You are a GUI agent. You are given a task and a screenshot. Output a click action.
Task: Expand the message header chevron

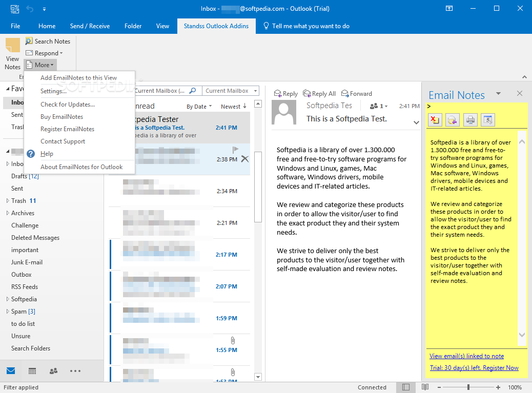point(416,123)
